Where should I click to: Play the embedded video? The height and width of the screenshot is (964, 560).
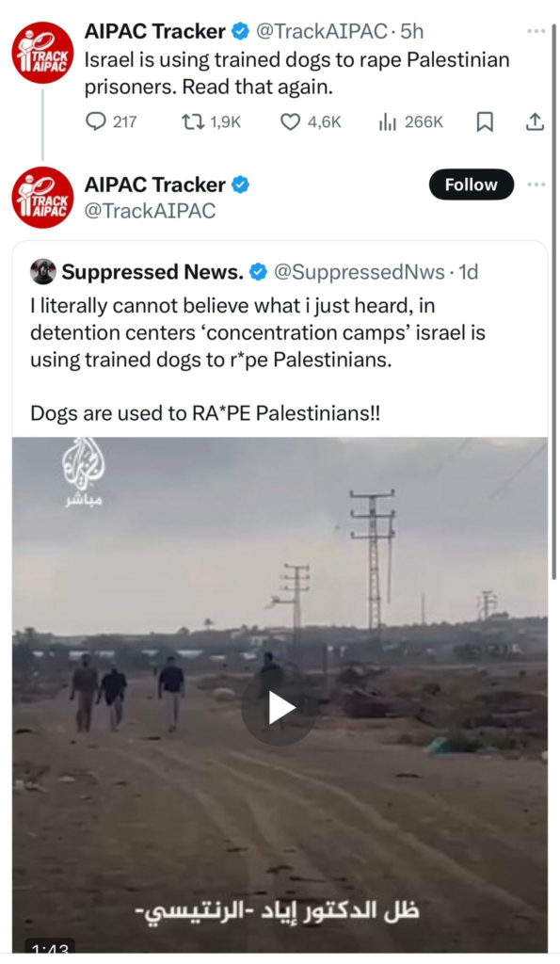click(280, 708)
